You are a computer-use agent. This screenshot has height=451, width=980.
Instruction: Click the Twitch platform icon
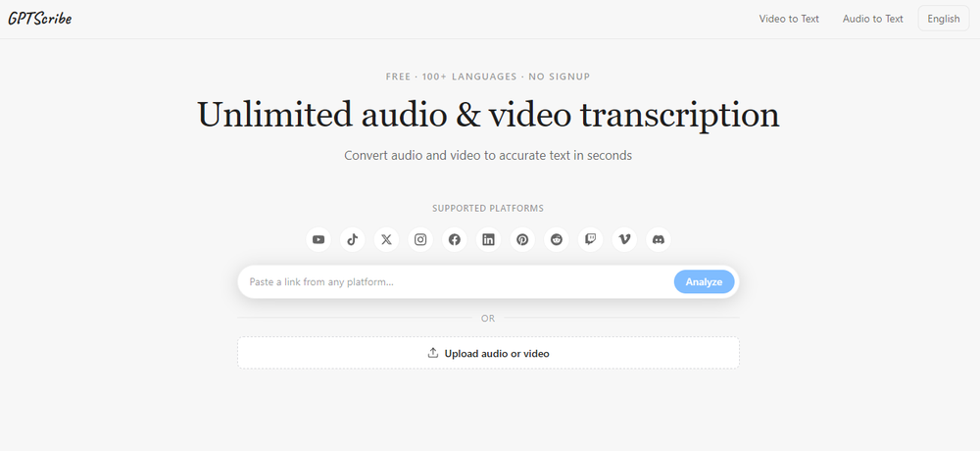click(591, 239)
